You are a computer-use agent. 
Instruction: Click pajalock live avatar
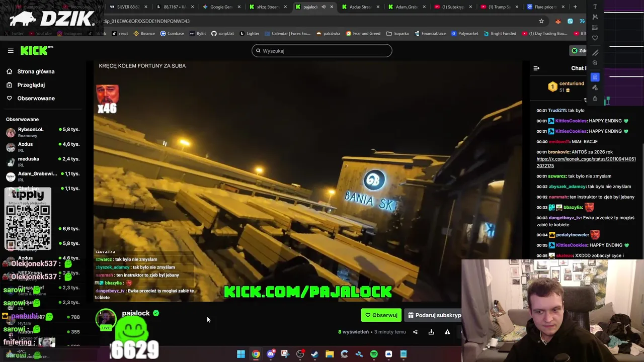coord(106,320)
